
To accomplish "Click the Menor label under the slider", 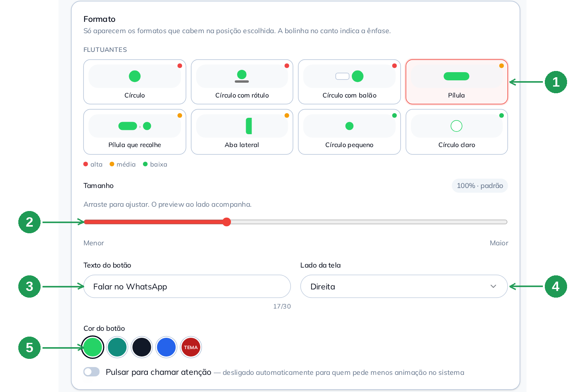I will [94, 243].
